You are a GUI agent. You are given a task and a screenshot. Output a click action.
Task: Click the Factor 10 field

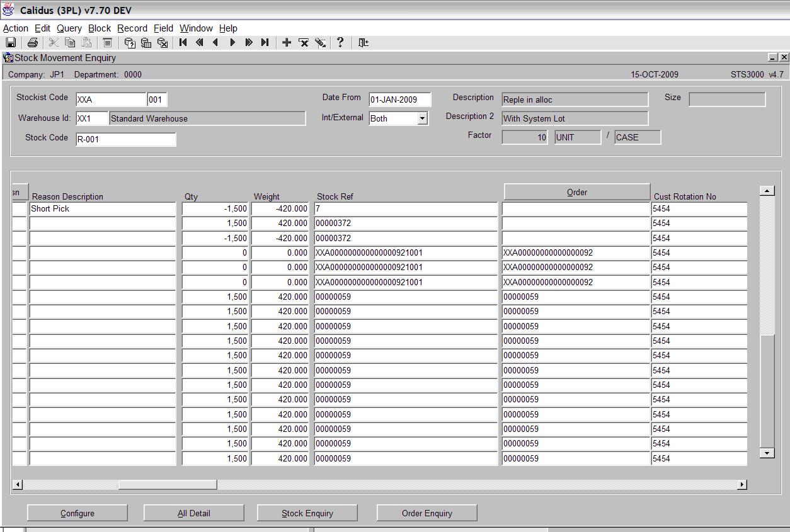(525, 137)
